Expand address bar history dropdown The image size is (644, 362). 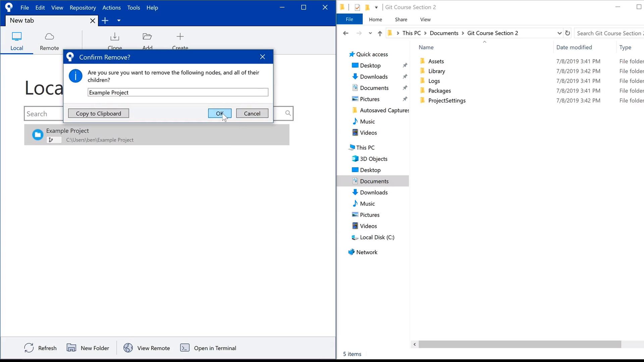tap(559, 33)
